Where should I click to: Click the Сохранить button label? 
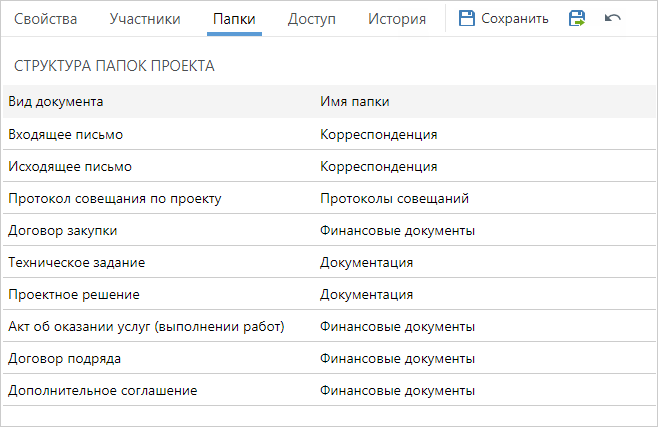[x=514, y=18]
